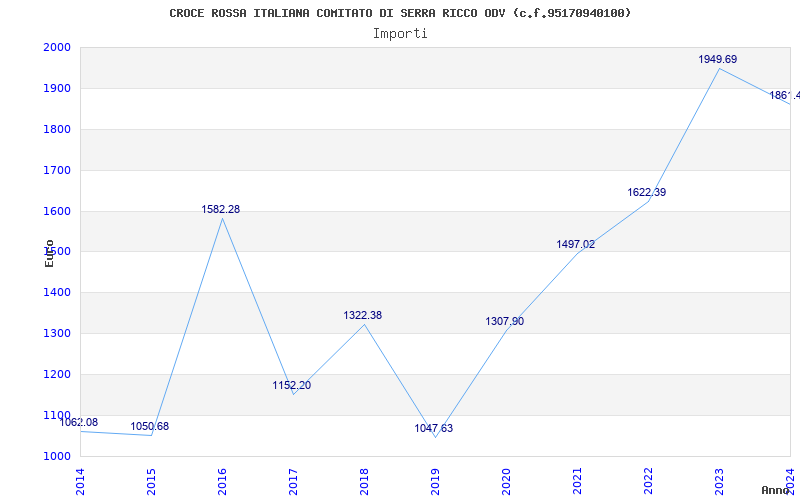Click the y-axis tick 1900
800x500 pixels.
click(57, 88)
